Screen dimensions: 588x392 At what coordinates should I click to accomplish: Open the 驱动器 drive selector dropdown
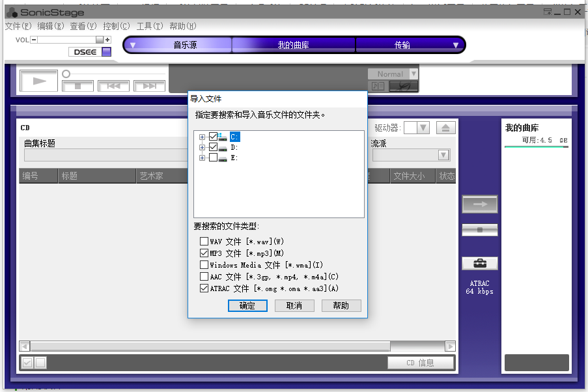click(x=423, y=128)
